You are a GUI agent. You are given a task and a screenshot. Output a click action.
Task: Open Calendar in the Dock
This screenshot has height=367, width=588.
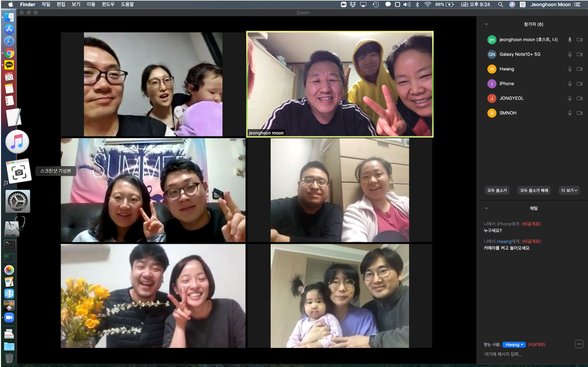[x=9, y=77]
